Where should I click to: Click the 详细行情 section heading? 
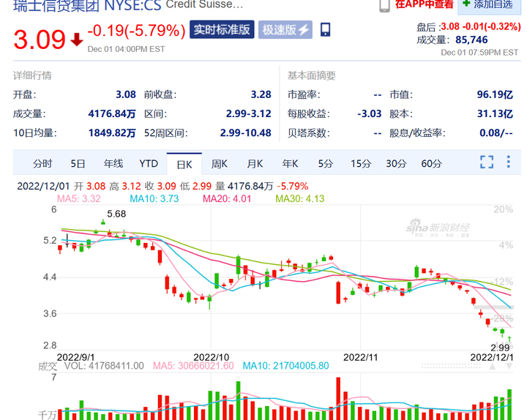pos(32,75)
